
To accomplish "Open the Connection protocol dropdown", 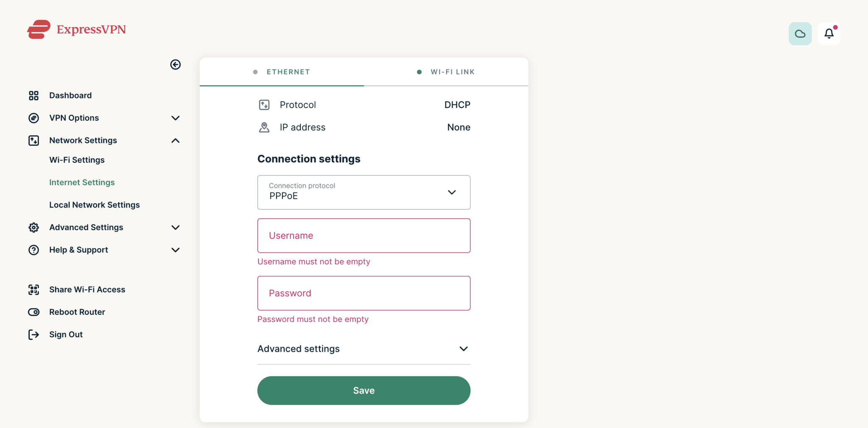I will click(x=364, y=192).
